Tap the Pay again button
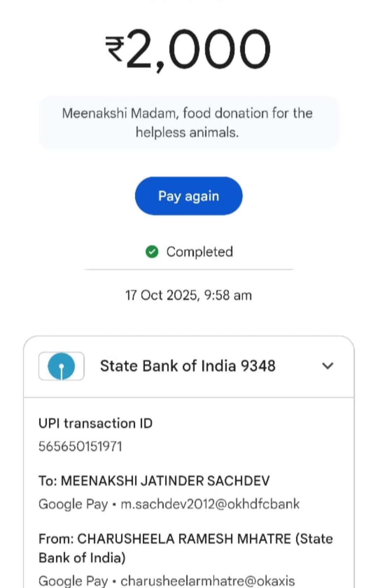The image size is (378, 588). [x=189, y=196]
